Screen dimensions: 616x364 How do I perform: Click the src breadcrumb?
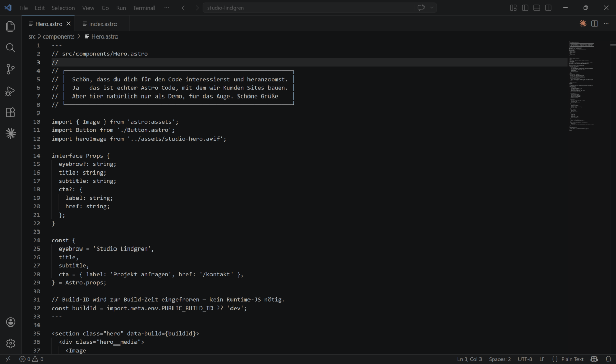coord(32,36)
